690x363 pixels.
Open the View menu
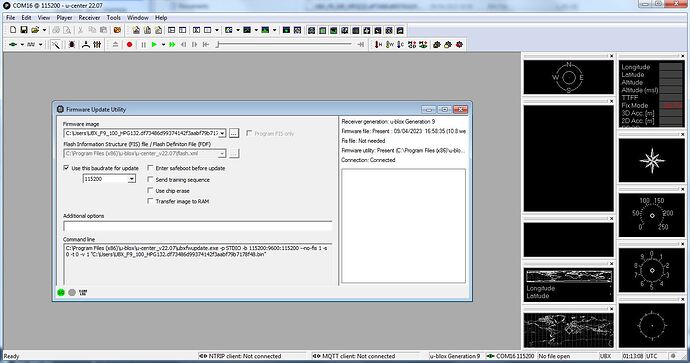pos(44,18)
